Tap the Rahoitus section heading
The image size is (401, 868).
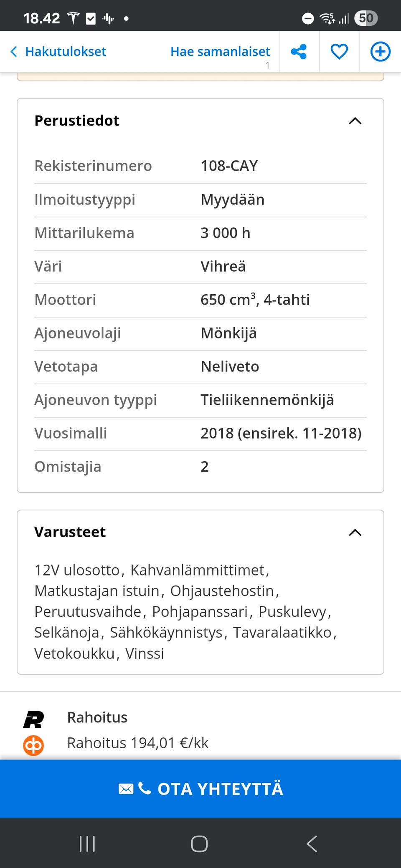point(97,717)
